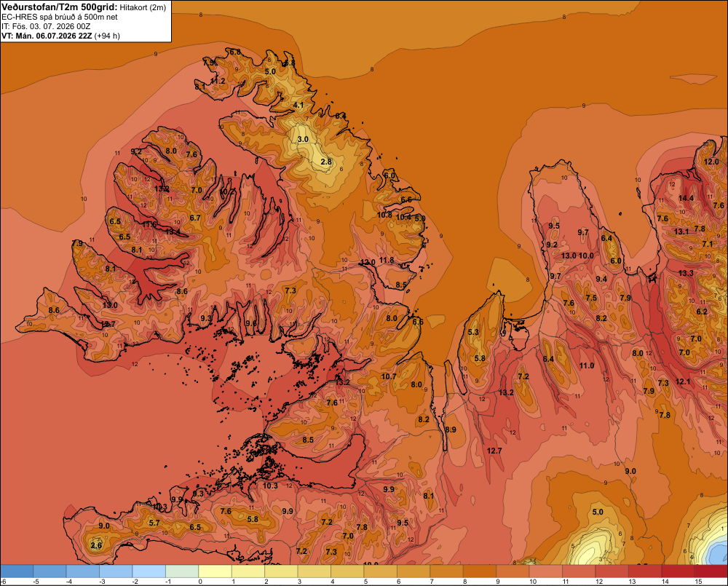
Task: Click the legend swatch between -4 and -3
Action: [x=83, y=571]
